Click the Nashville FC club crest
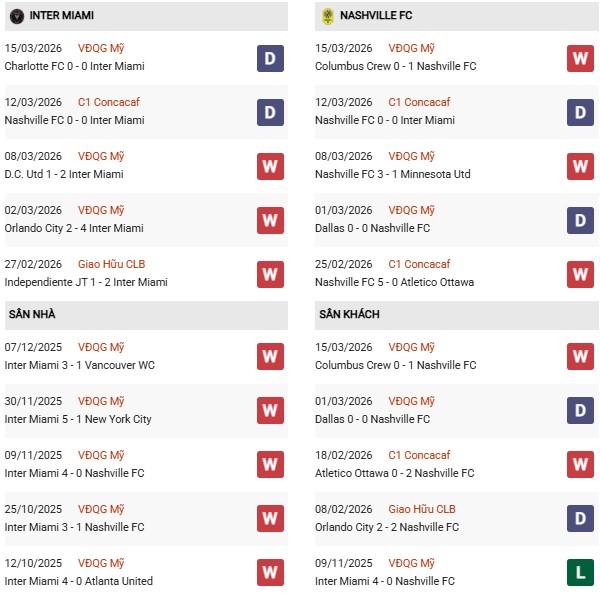This screenshot has height=595, width=600. point(327,16)
